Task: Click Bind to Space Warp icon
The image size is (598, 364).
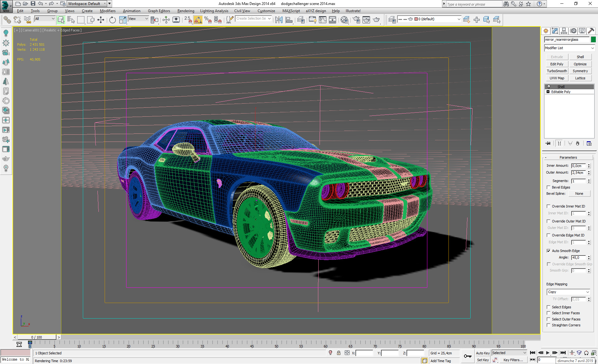Action: click(x=27, y=20)
